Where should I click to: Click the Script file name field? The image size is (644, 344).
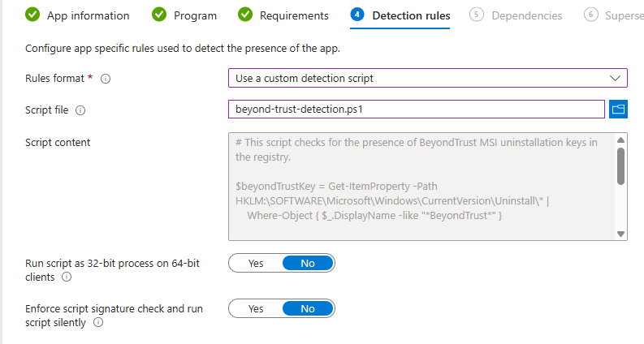click(x=417, y=110)
